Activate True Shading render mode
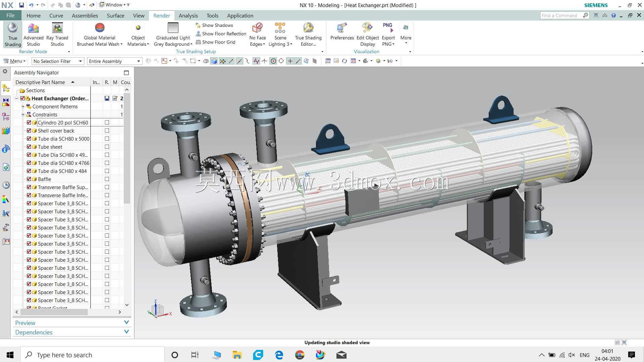Viewport: 644px width, 362px height. 13,35
